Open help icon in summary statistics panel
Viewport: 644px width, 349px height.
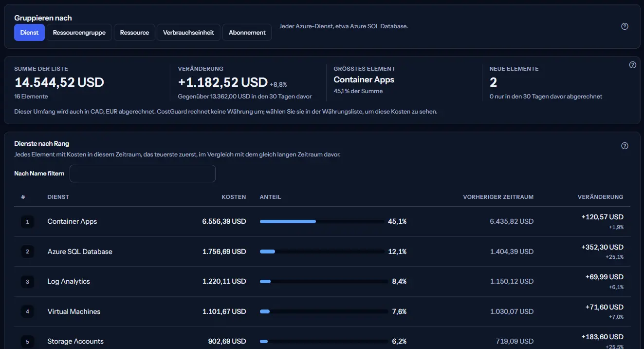click(633, 65)
